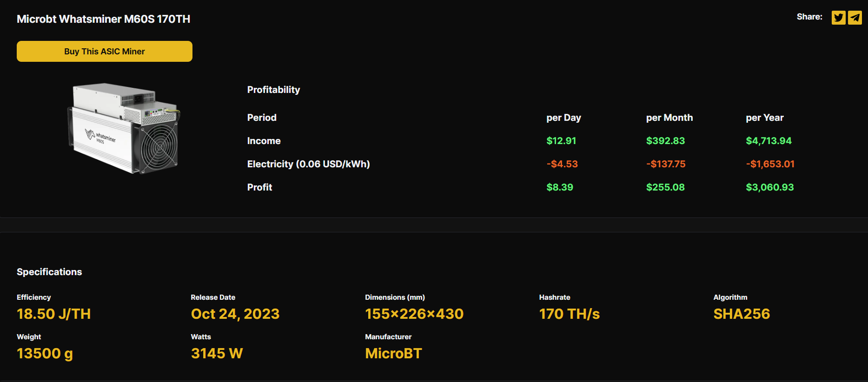Select the monthly income value $392.83
Image resolution: width=868 pixels, height=382 pixels.
tap(665, 141)
